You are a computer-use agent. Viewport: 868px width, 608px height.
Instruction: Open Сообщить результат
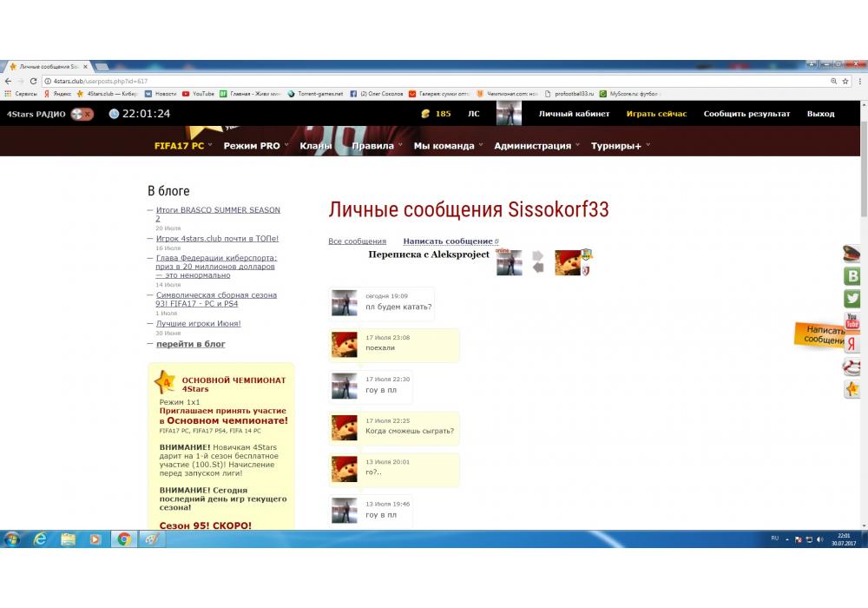click(746, 114)
